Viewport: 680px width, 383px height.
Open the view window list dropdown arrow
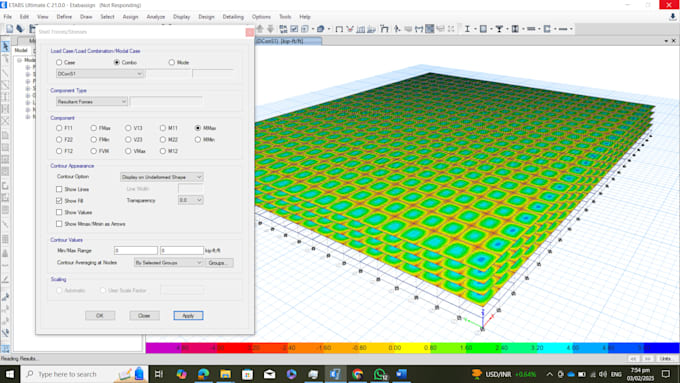(x=666, y=41)
